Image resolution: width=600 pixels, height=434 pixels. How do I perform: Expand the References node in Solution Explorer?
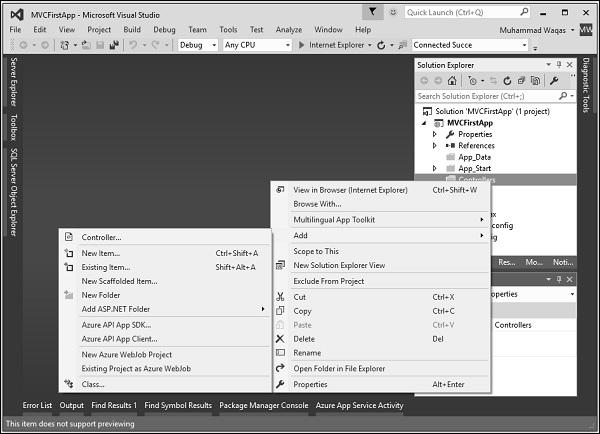435,145
